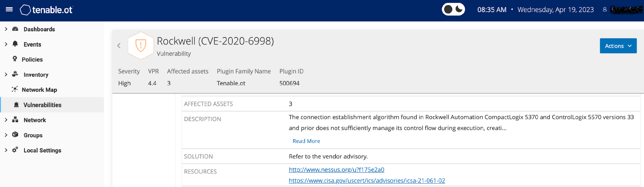Open the CISA advisory icsa-21-061-02 link
This screenshot has width=644, height=187.
367,181
